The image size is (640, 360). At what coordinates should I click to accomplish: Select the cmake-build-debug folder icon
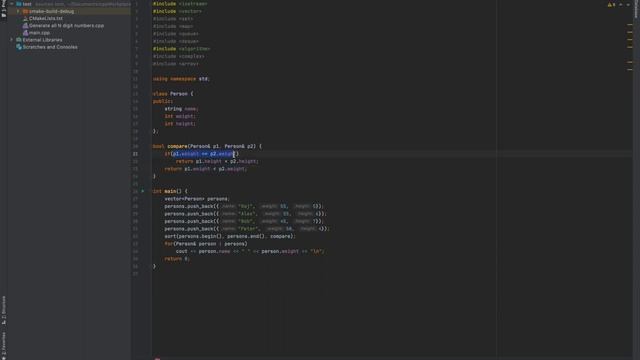[25, 11]
